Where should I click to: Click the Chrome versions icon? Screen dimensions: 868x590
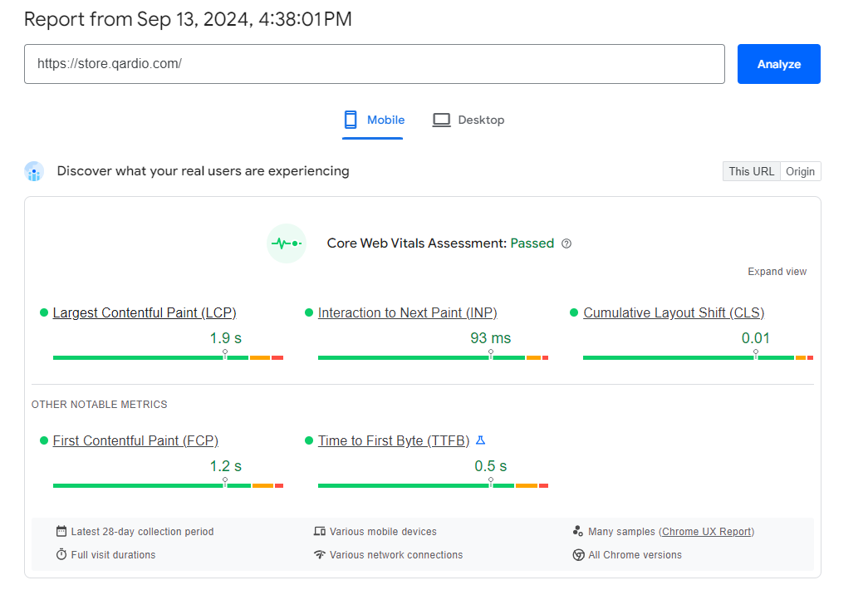click(x=578, y=555)
